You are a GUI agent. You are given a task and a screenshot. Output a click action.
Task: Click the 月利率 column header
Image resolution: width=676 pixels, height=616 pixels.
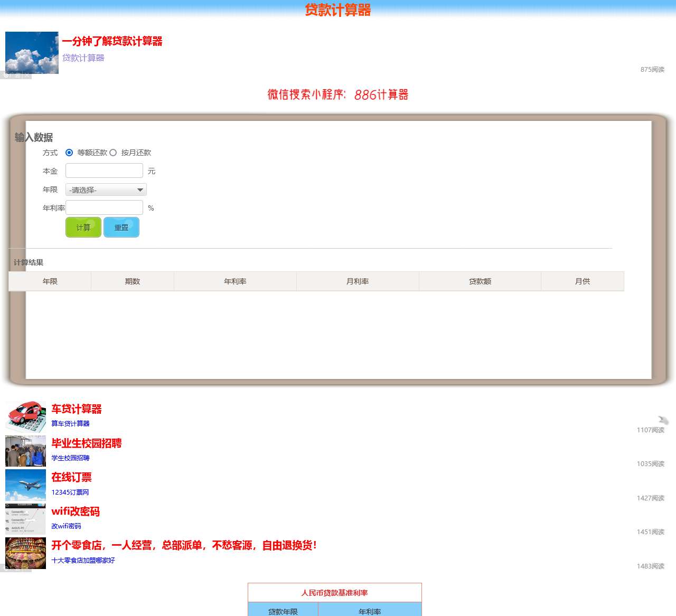tap(358, 281)
